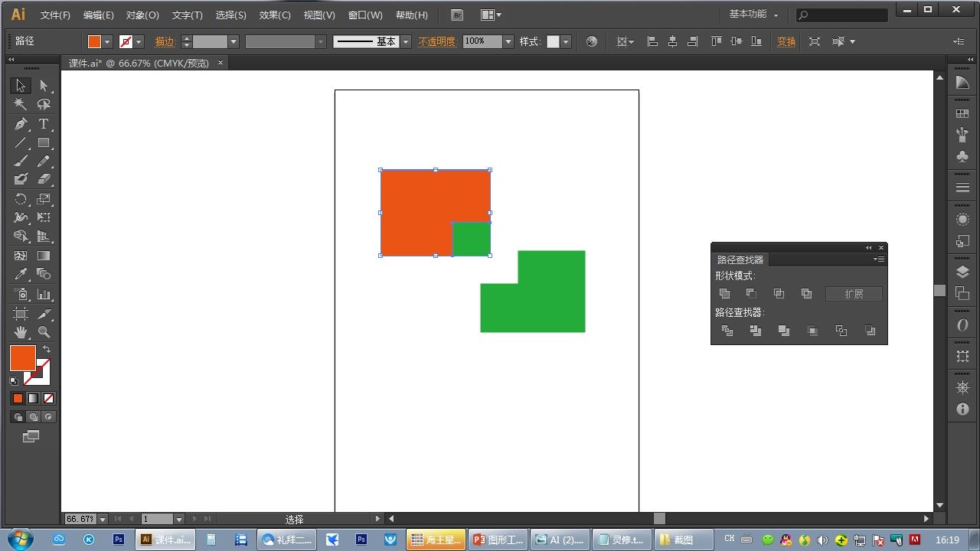Viewport: 980px width, 551px height.
Task: Select the Width (warp) tool
Action: tap(21, 218)
